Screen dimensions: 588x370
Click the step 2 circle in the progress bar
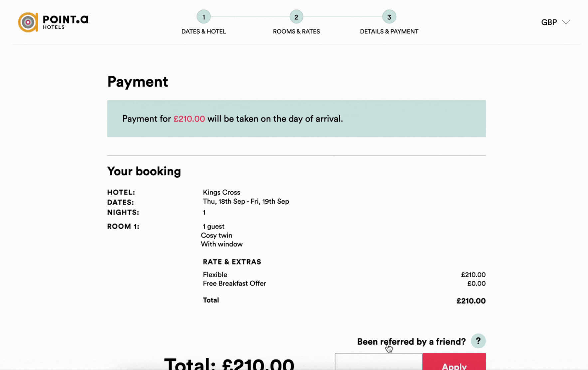point(296,17)
